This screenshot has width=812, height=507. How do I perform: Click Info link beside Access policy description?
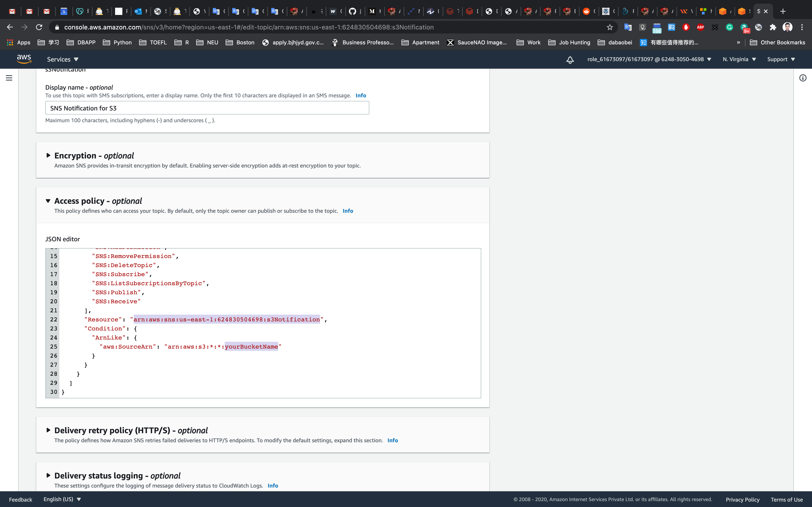(x=348, y=211)
